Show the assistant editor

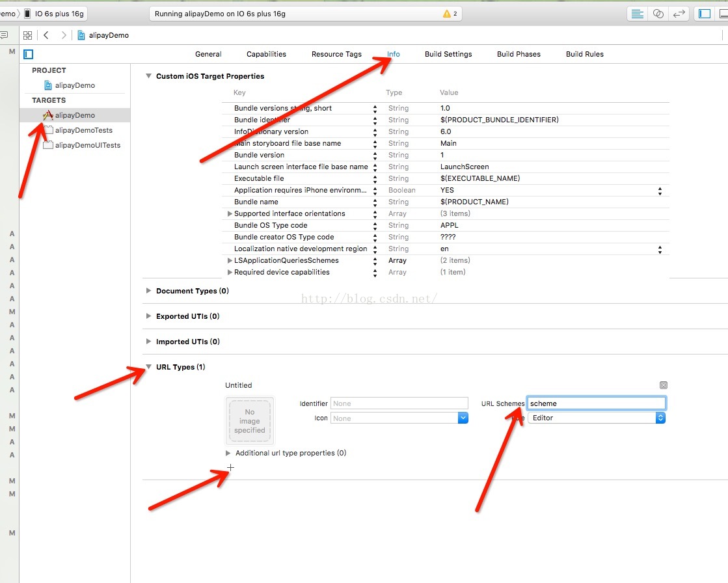click(x=658, y=14)
